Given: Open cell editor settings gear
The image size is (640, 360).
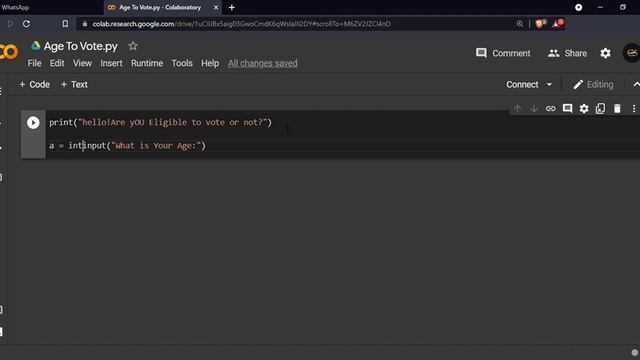Looking at the screenshot, I should 584,109.
